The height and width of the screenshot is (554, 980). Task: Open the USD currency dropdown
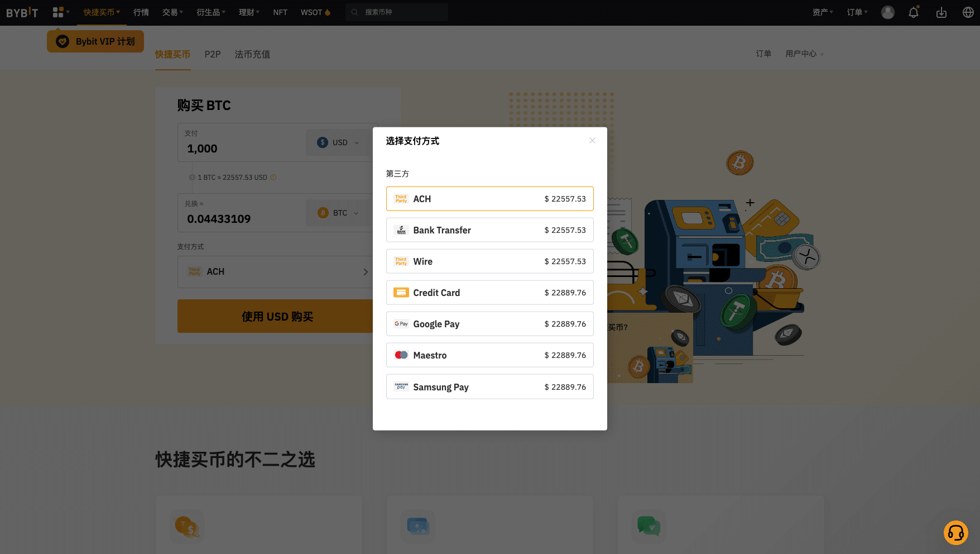coord(339,142)
